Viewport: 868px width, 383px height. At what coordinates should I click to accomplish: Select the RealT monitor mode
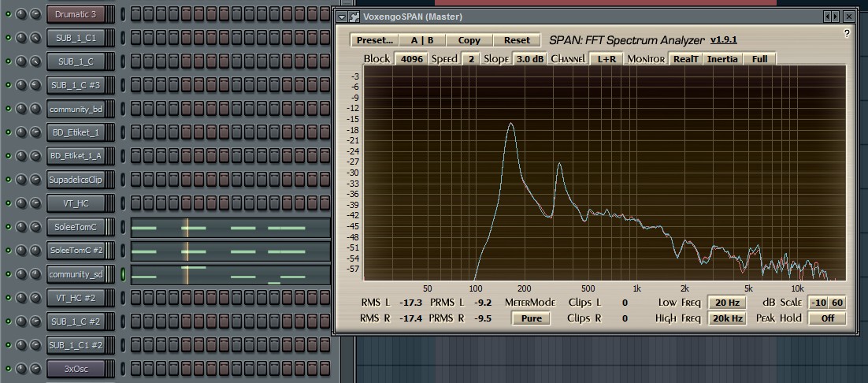click(x=686, y=58)
